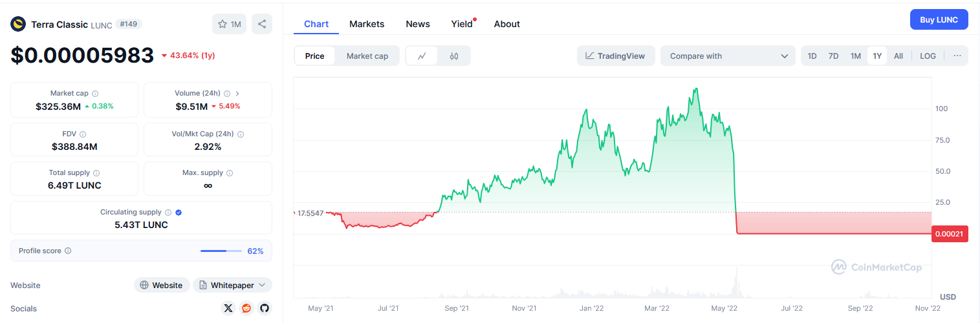Open the Compare with dropdown

point(728,56)
